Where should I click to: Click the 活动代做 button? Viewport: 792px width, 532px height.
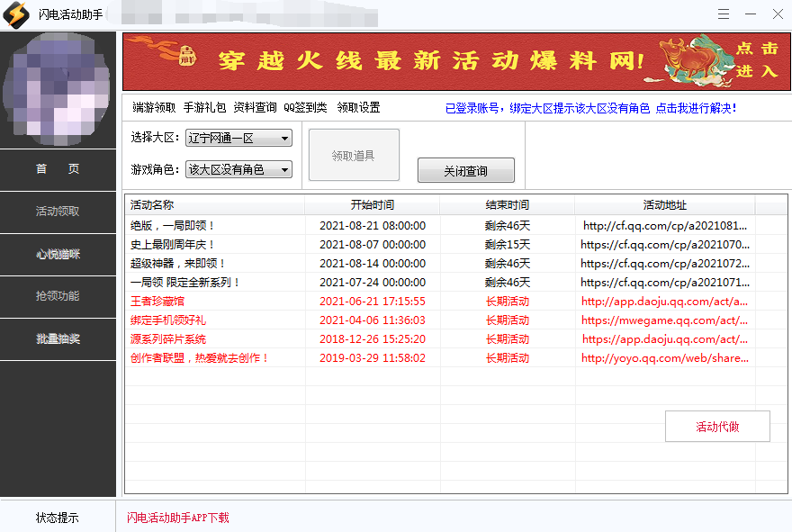(x=717, y=427)
